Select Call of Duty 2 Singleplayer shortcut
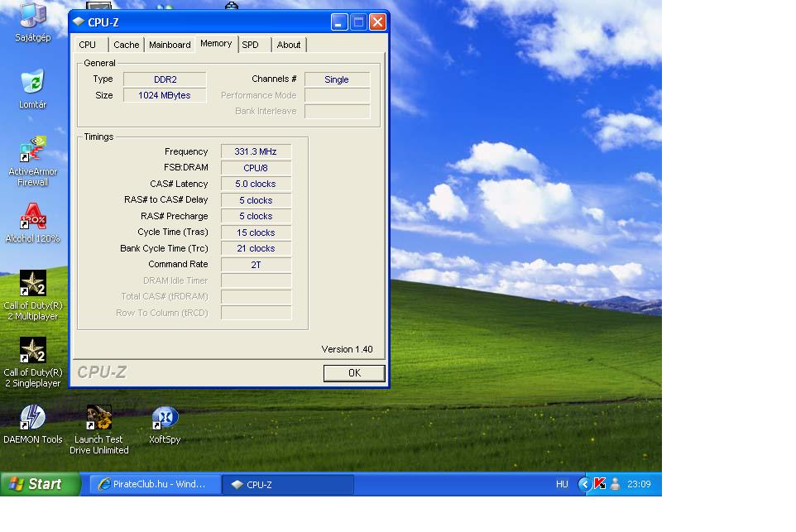The image size is (796, 532). (x=33, y=362)
